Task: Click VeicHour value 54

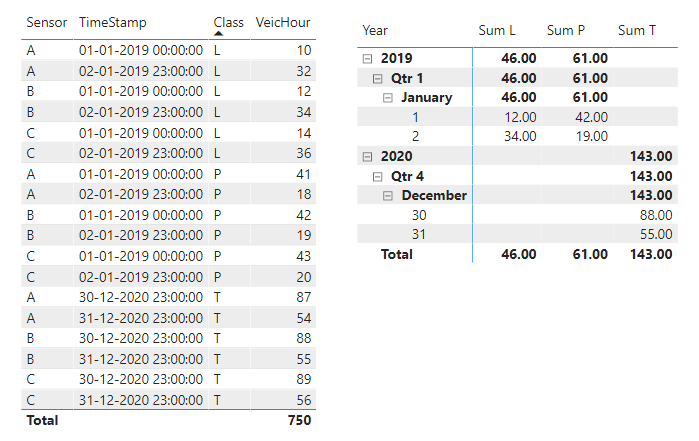Action: tap(304, 318)
